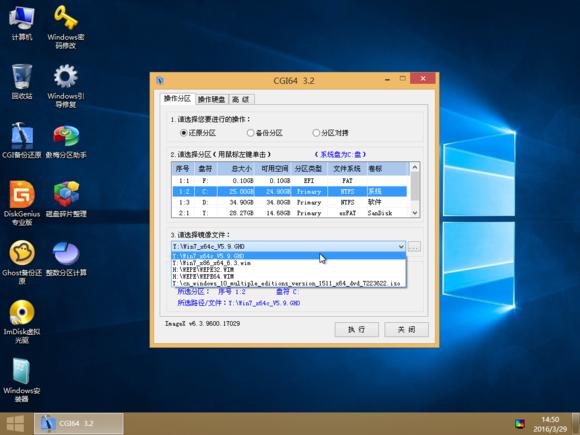Click the 执行 button
The image size is (580, 435).
click(357, 329)
